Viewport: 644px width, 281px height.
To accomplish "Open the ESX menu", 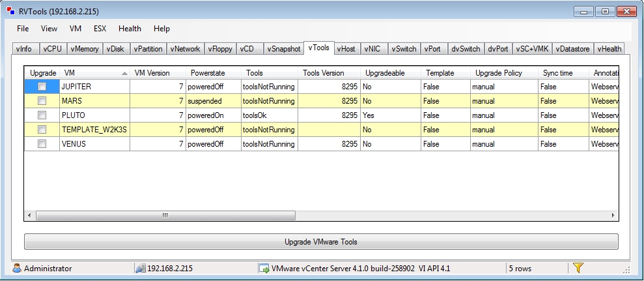I will coord(100,29).
